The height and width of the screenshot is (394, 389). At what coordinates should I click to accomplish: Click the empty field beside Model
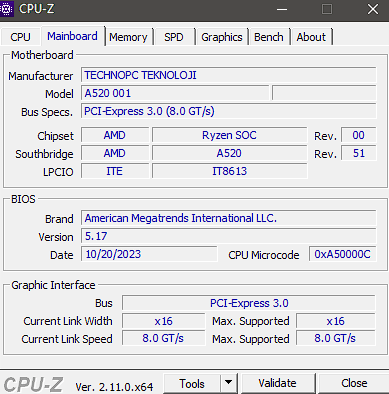(x=324, y=93)
